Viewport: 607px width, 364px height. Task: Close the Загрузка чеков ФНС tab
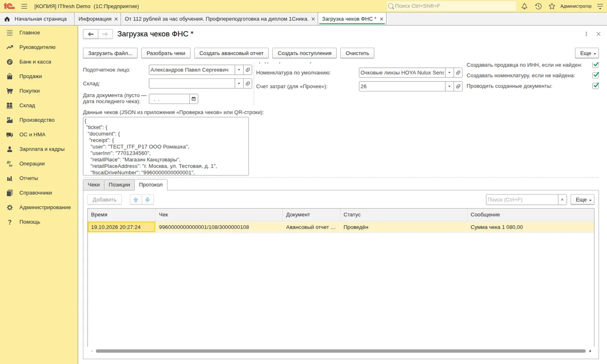point(382,19)
